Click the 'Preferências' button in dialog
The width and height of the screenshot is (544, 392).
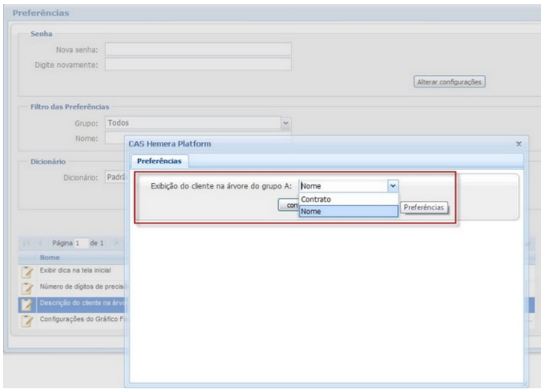pos(425,208)
